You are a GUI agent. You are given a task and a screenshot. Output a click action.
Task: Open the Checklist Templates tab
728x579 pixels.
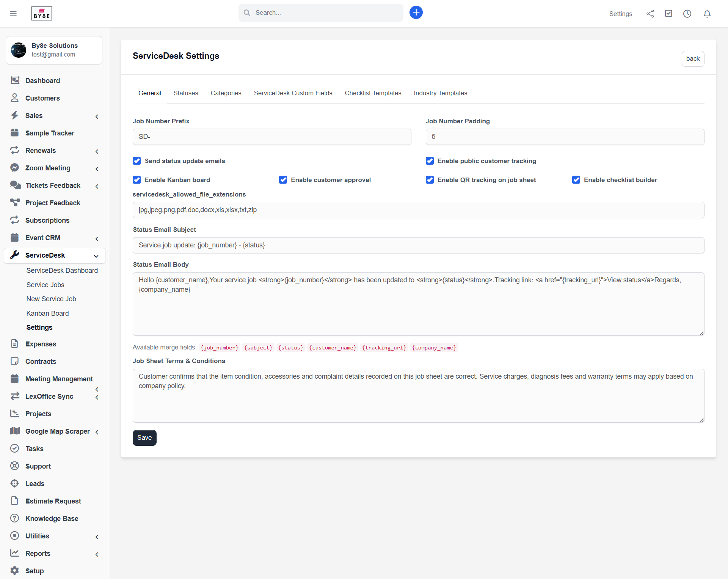coord(373,93)
